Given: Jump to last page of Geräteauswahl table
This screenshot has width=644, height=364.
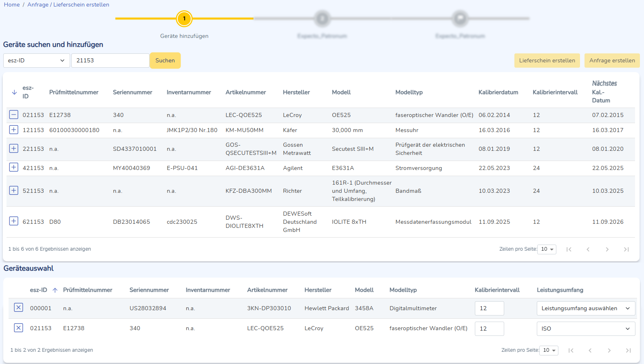Looking at the screenshot, I should [x=628, y=351].
